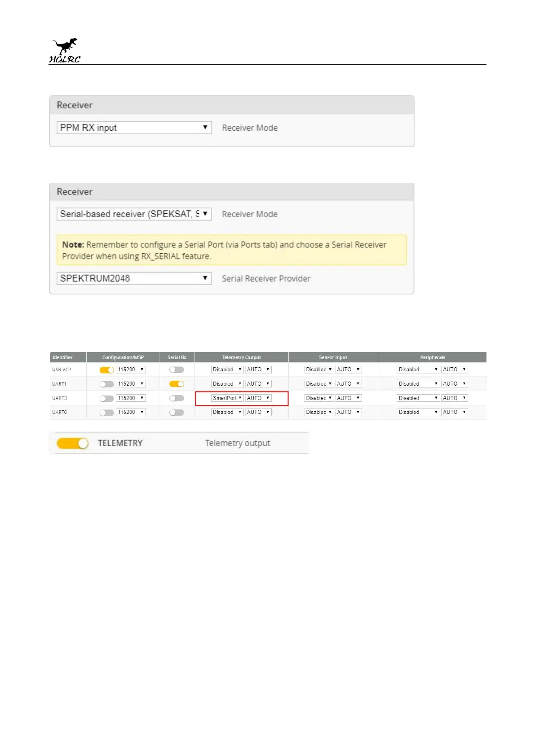This screenshot has width=535, height=756.
Task: Open USB VCP telemetry AUTO baud dropdown
Action: (258, 369)
